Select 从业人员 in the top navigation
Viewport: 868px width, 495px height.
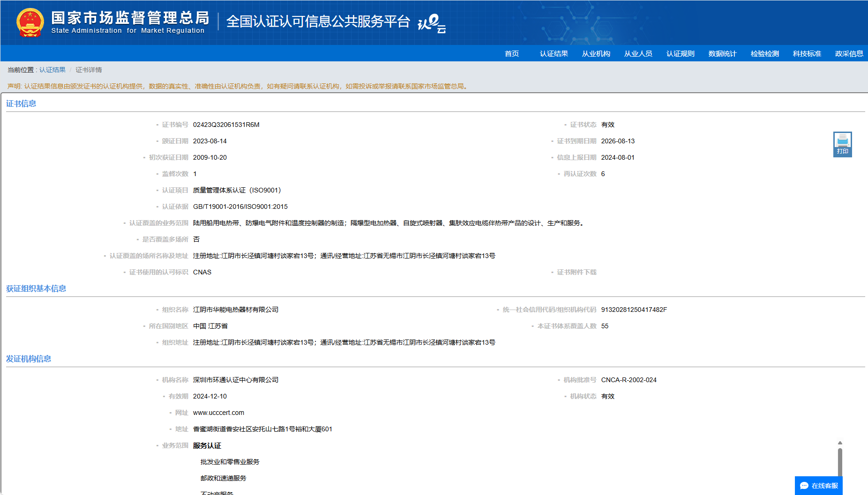coord(638,53)
